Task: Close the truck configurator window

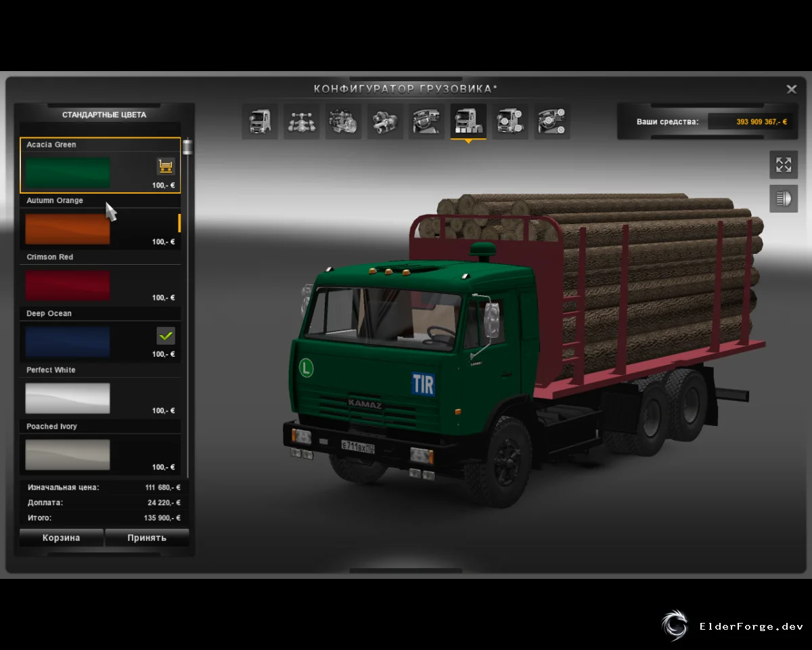Action: (x=791, y=89)
